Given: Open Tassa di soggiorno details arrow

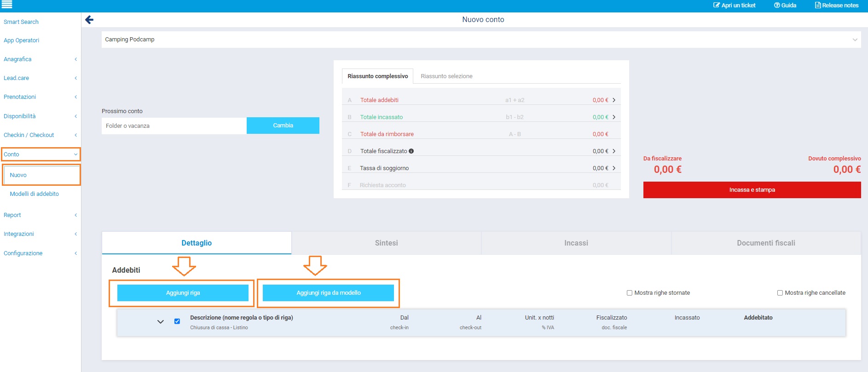Looking at the screenshot, I should [614, 168].
